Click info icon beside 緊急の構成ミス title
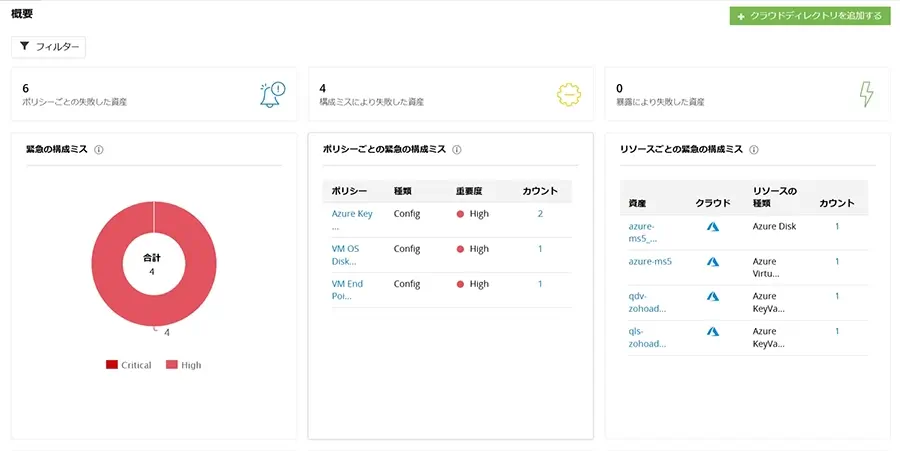Screen dimensions: 900x451 pos(99,150)
